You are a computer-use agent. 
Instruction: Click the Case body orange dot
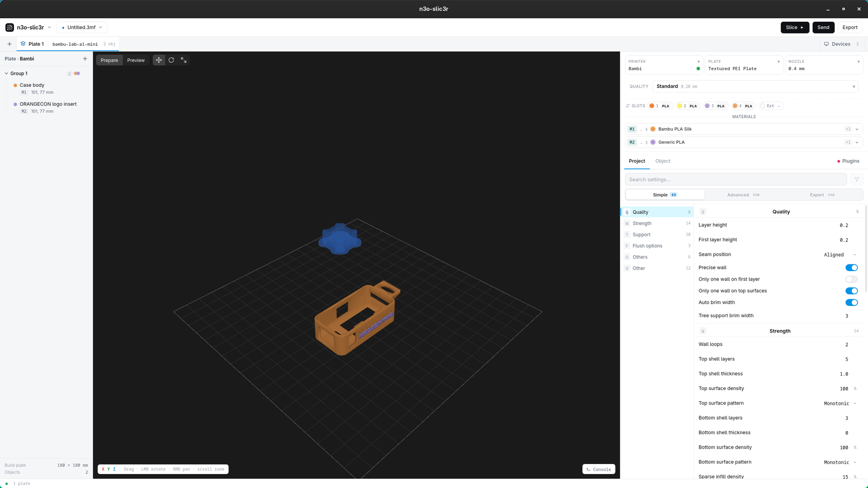click(x=15, y=85)
